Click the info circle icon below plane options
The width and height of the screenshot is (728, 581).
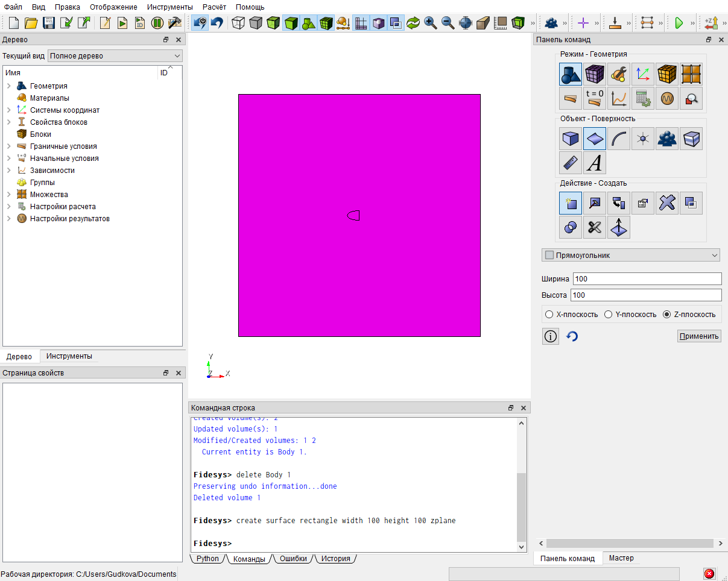tap(551, 336)
